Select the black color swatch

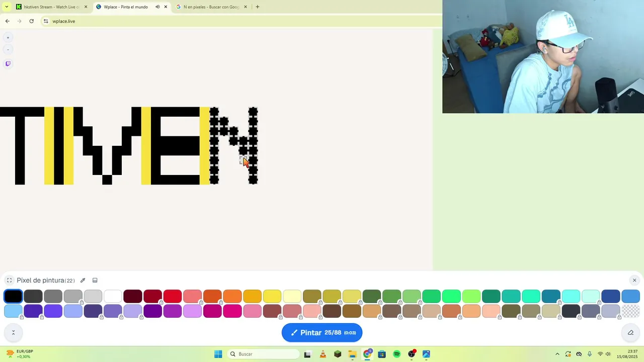pyautogui.click(x=13, y=297)
